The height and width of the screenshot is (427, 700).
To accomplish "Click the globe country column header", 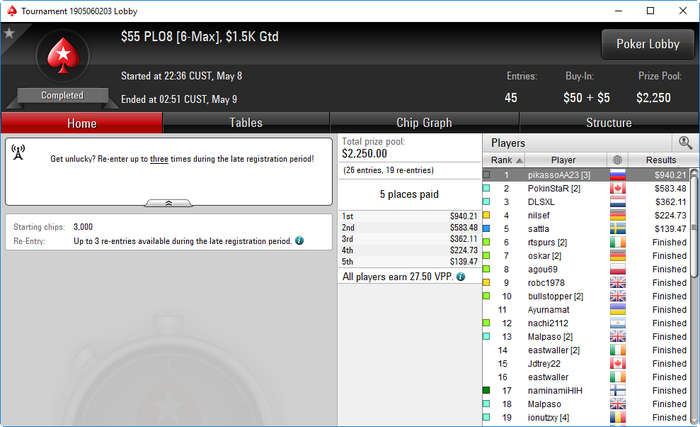I will point(617,160).
